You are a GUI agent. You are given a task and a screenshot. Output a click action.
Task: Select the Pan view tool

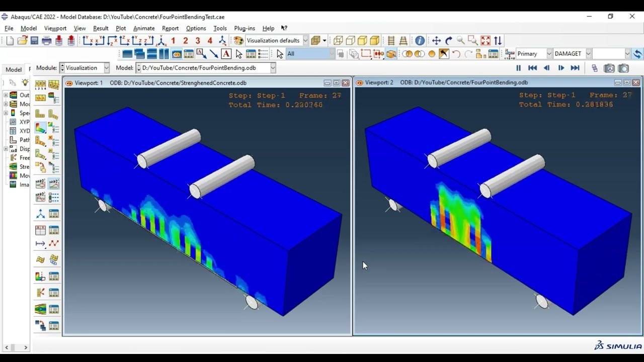click(436, 41)
